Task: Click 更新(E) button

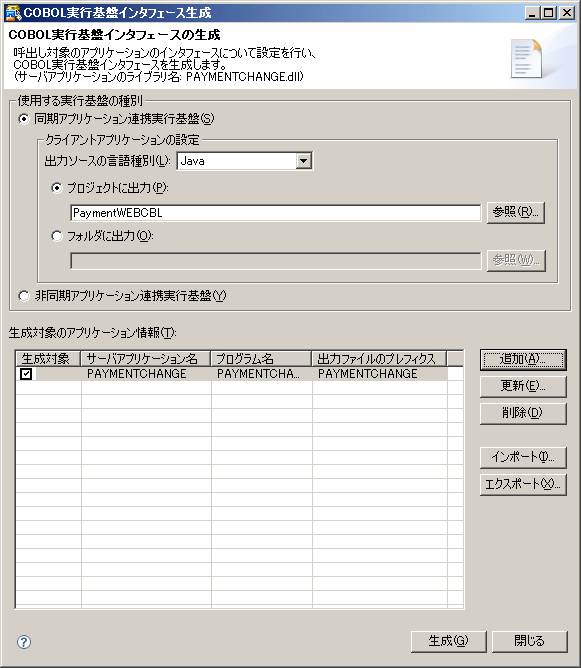Action: 523,386
